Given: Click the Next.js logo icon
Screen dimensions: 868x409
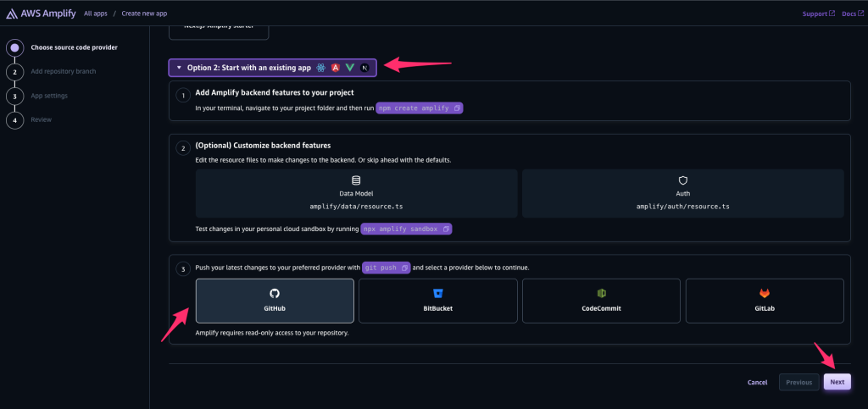Looking at the screenshot, I should pos(364,68).
